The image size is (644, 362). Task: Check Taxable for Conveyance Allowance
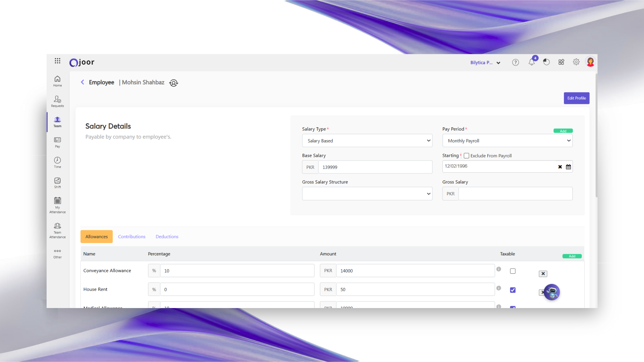point(513,271)
